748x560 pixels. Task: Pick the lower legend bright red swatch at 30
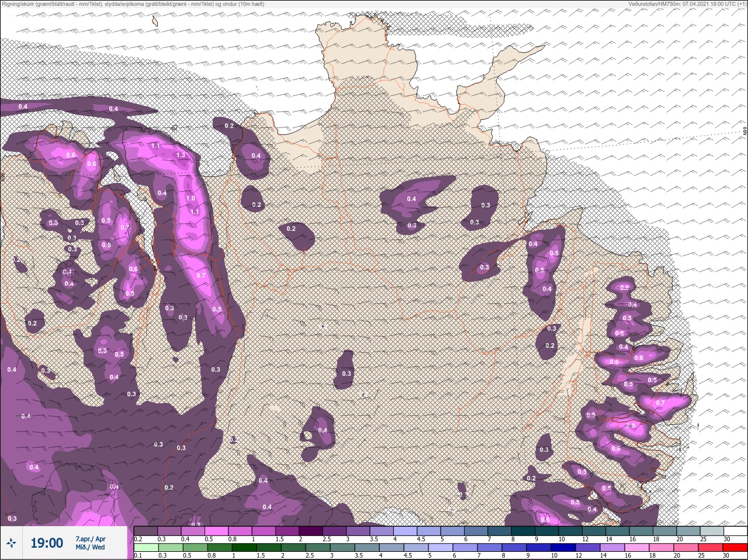click(x=736, y=548)
